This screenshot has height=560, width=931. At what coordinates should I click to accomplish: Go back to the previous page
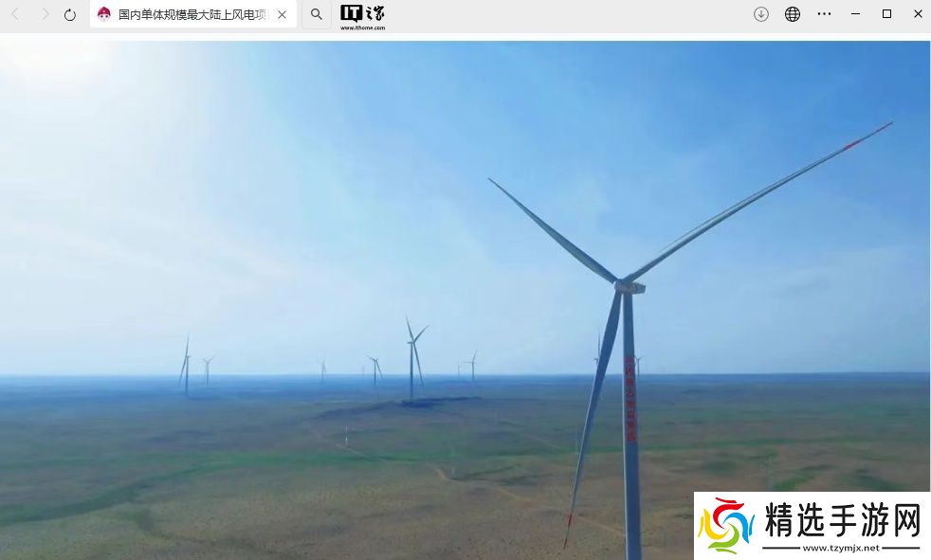[16, 14]
